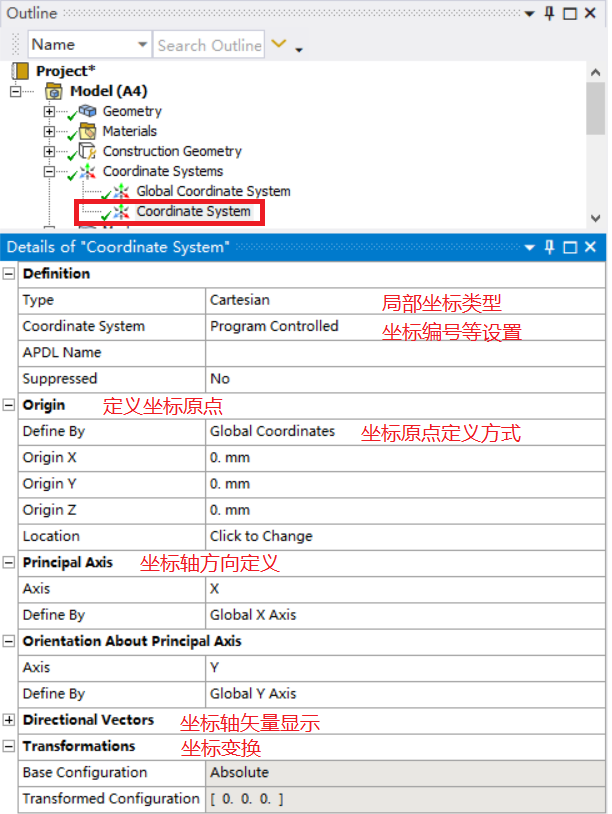Screen dimensions: 612x814
Task: Pin the Details panel with auto-hide
Action: (549, 247)
